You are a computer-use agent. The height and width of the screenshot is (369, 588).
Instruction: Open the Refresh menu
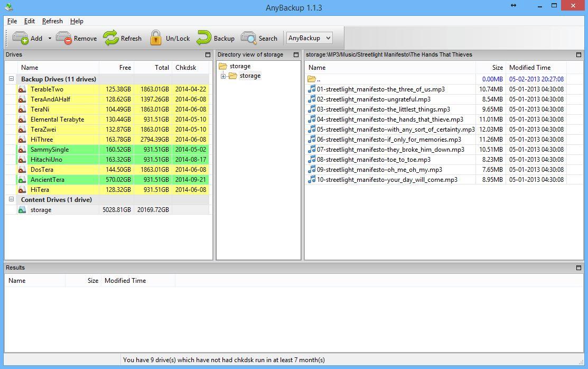tap(52, 21)
